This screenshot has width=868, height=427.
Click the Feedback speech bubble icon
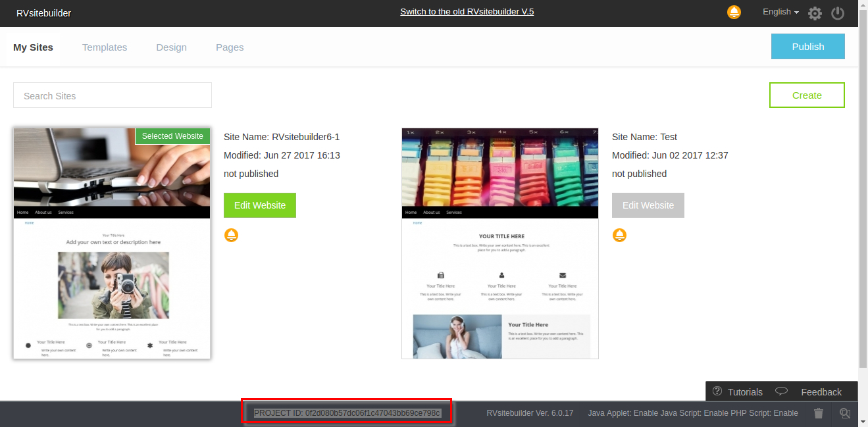pos(781,391)
